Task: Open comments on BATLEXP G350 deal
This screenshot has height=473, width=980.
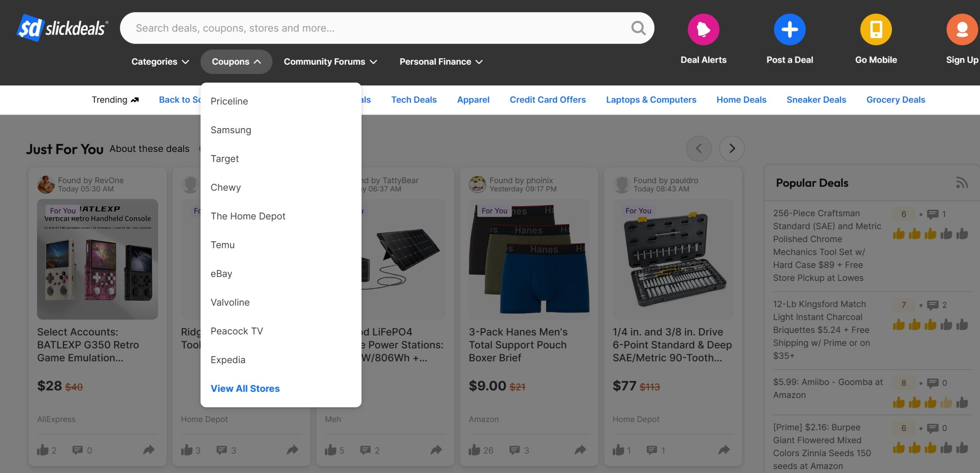Action: click(78, 450)
